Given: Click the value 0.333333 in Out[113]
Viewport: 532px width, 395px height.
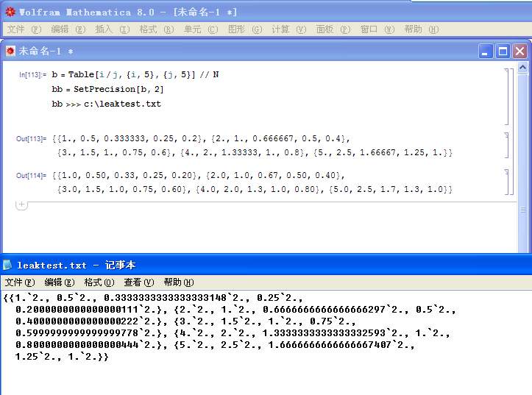Looking at the screenshot, I should pos(124,139).
